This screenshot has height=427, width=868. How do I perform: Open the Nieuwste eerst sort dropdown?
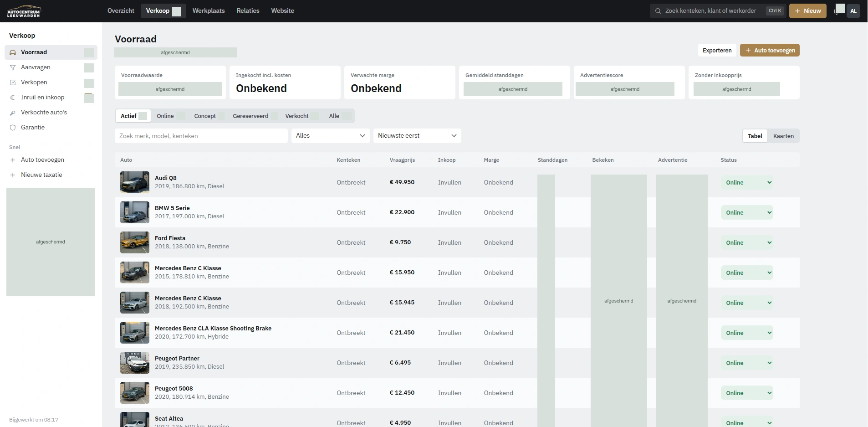[x=417, y=136]
